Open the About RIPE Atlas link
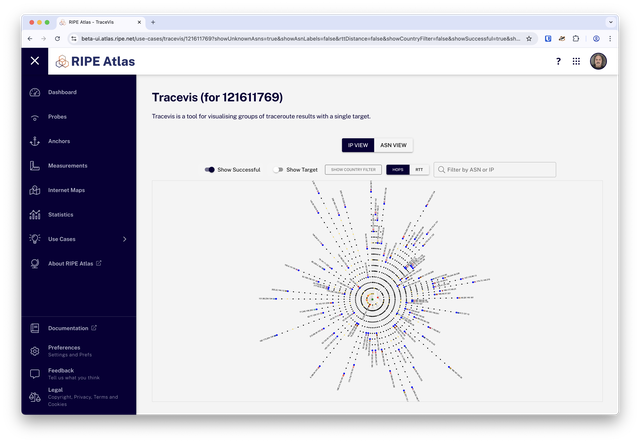 pos(74,264)
